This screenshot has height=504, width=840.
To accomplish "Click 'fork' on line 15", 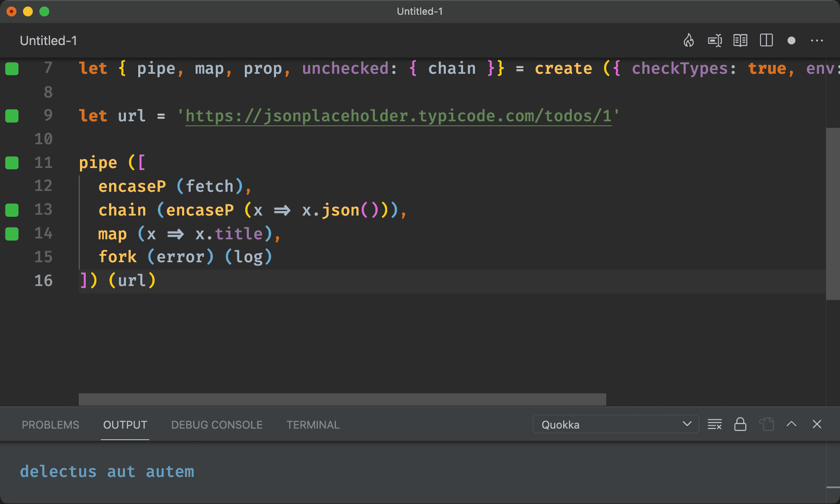I will pyautogui.click(x=118, y=257).
